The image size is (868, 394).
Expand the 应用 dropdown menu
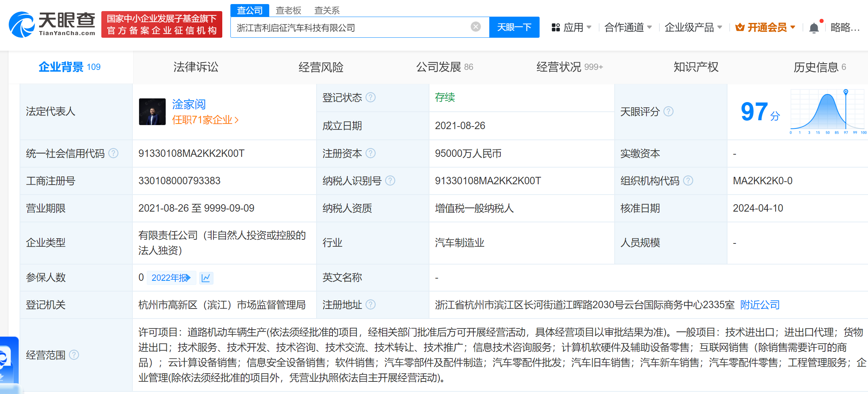tap(571, 27)
